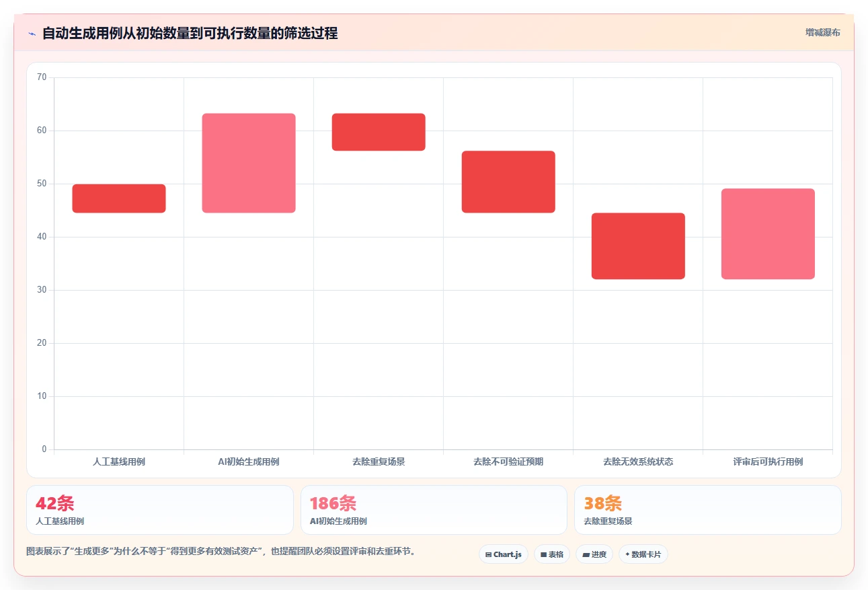
Task: Click the chart title 自动生成用例从初始数量到可执行数量的筛选过程
Action: (190, 33)
